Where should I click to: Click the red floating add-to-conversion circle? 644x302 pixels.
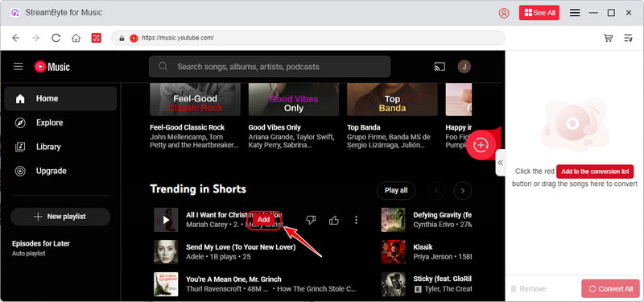tap(481, 145)
